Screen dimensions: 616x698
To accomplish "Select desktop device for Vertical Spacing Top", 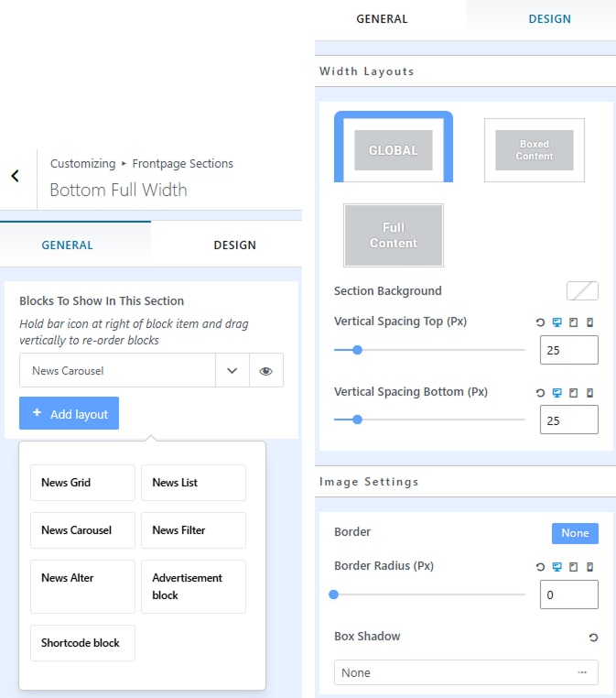I will (557, 322).
